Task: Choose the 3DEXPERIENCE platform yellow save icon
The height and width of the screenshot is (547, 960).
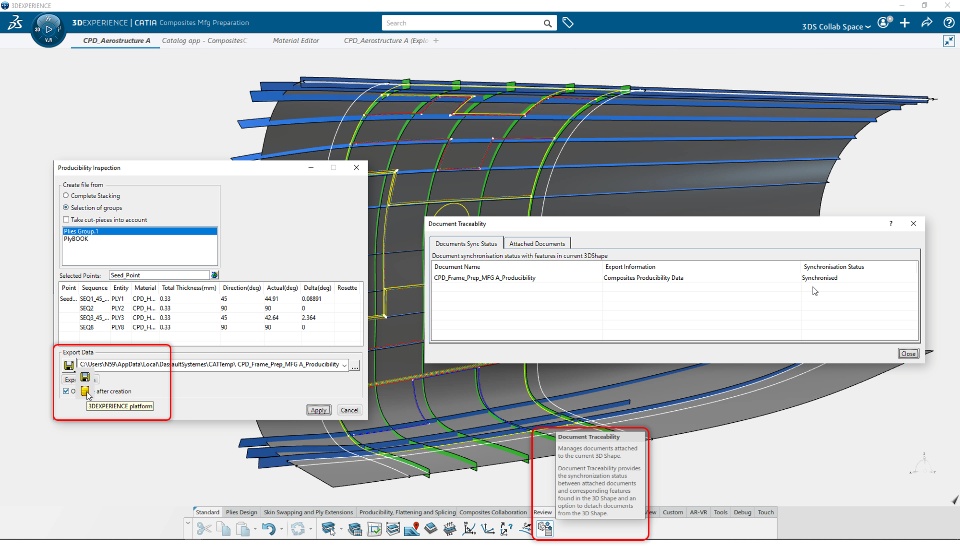Action: tap(85, 391)
